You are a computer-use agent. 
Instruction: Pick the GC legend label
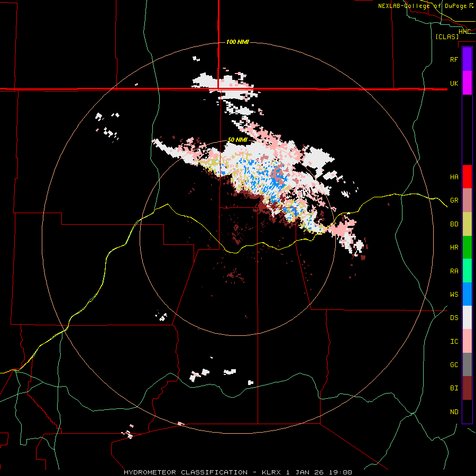coord(454,365)
